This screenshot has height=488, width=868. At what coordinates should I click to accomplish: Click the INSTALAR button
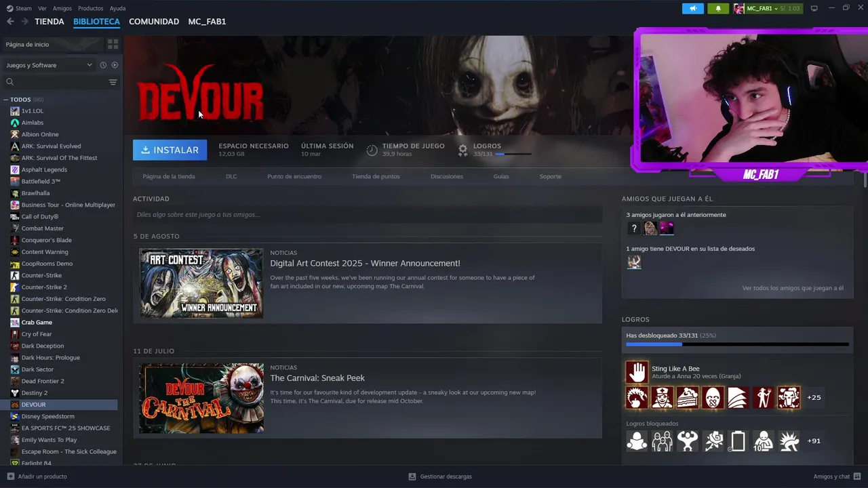(x=170, y=150)
